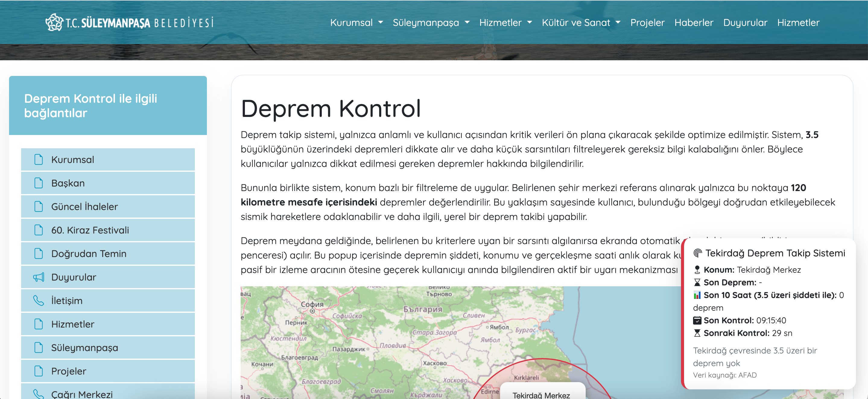Click the phone icon beside Çağrı Merkezi
868x399 pixels.
(x=39, y=394)
